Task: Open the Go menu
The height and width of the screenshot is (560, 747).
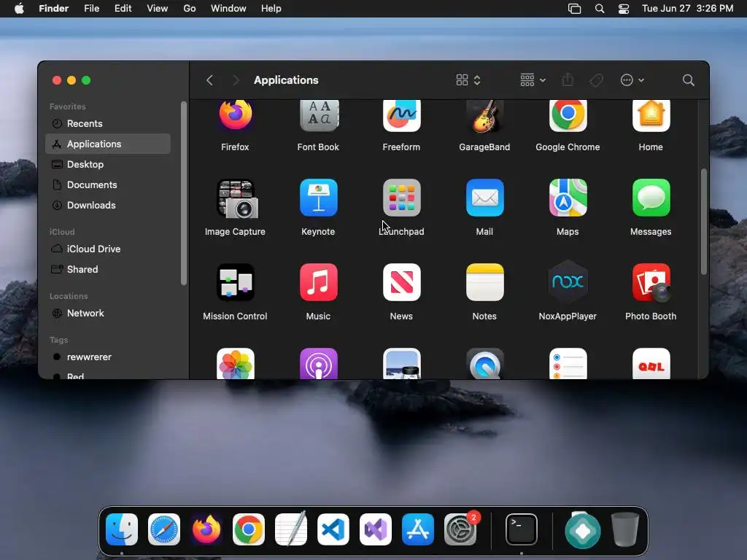Action: [190, 9]
